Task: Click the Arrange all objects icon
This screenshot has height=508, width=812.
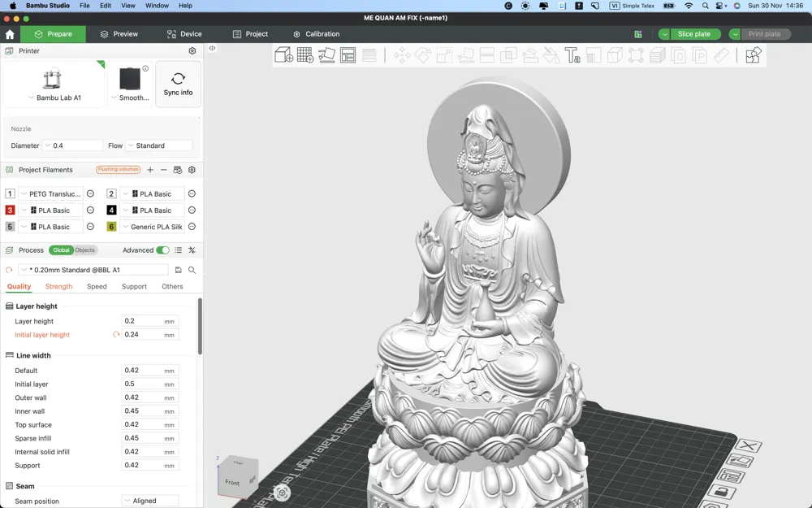Action: pyautogui.click(x=348, y=55)
